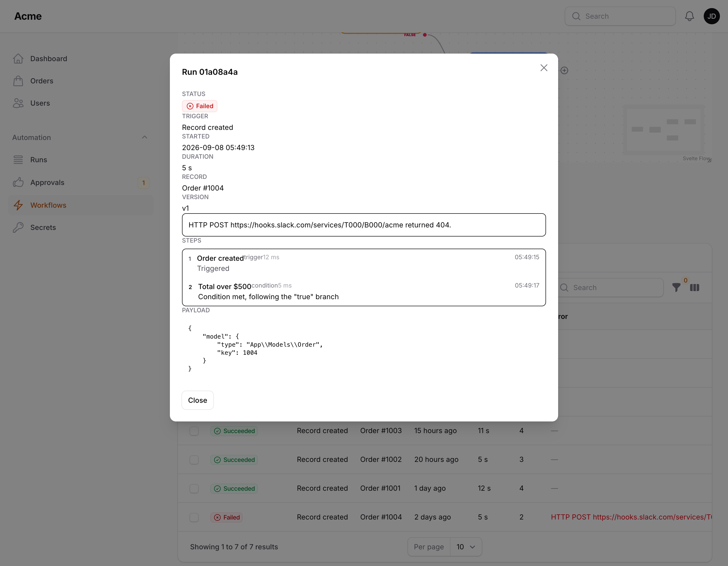Open Runs in the sidebar
The width and height of the screenshot is (728, 566).
click(x=81, y=160)
